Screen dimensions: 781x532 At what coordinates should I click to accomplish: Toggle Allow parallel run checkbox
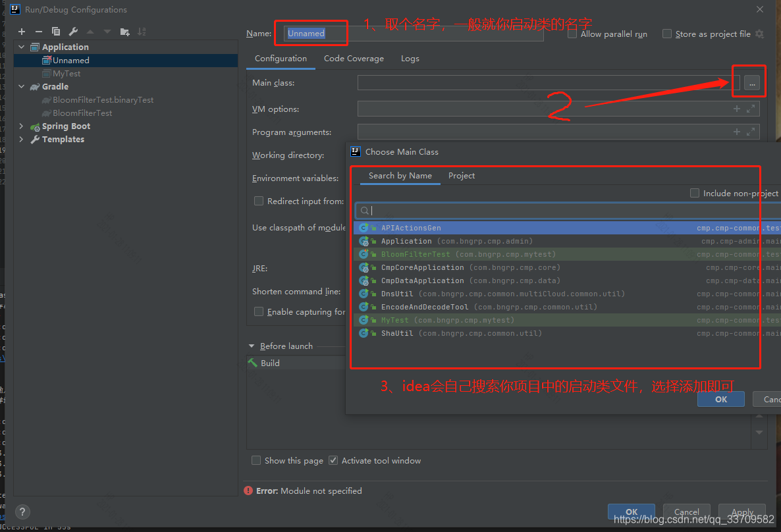(572, 34)
